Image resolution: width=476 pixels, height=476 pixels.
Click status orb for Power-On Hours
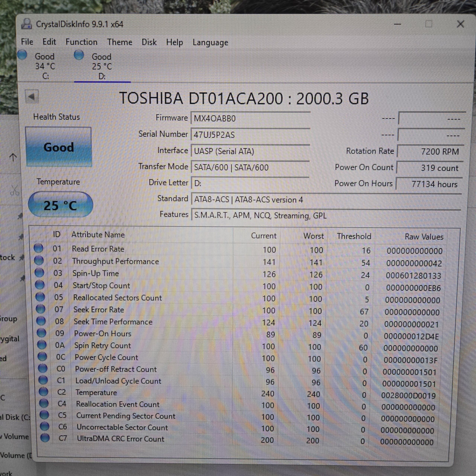41,333
